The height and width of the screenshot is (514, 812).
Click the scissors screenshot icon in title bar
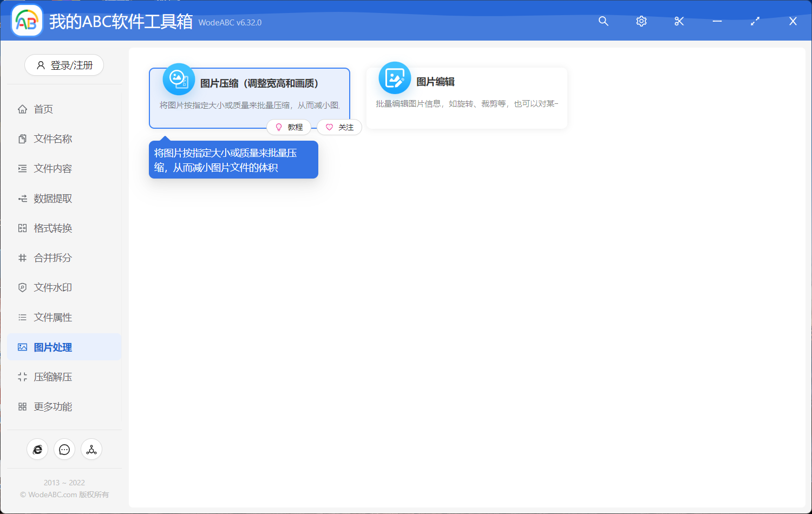[x=679, y=21]
